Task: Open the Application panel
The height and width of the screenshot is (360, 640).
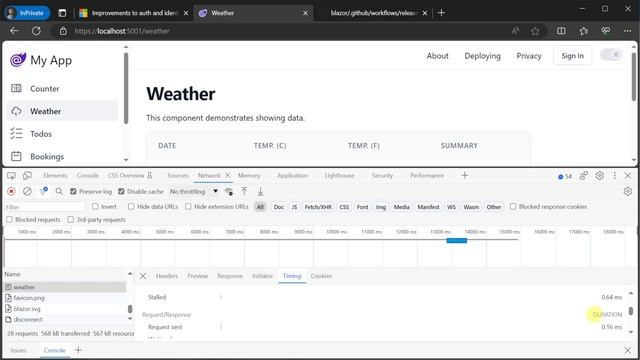Action: 292,176
